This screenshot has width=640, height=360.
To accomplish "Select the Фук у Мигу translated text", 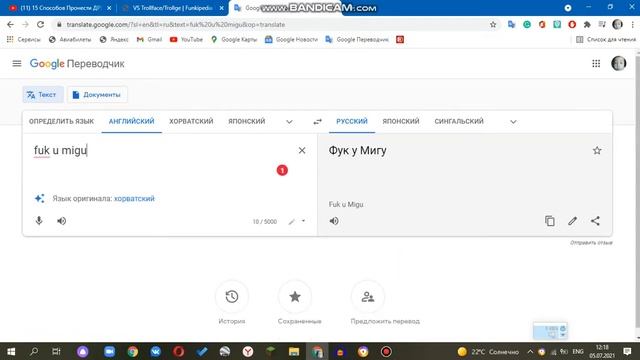I will click(x=358, y=151).
